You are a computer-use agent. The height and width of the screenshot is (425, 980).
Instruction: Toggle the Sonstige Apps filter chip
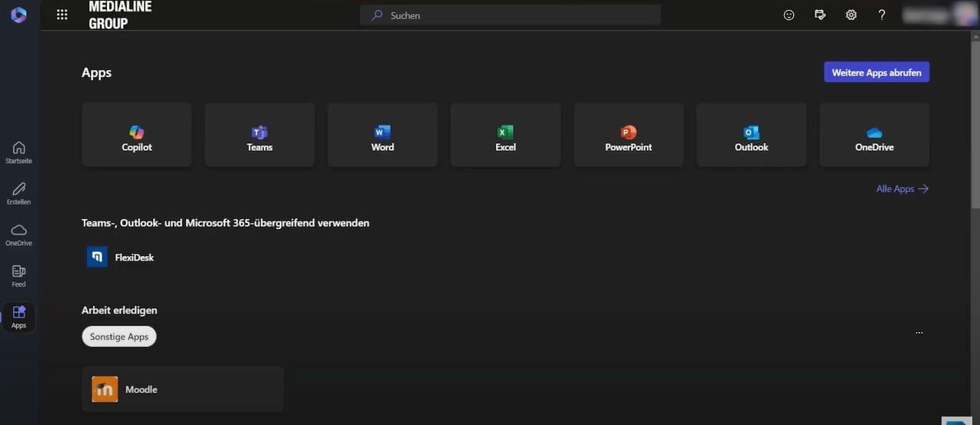click(119, 337)
